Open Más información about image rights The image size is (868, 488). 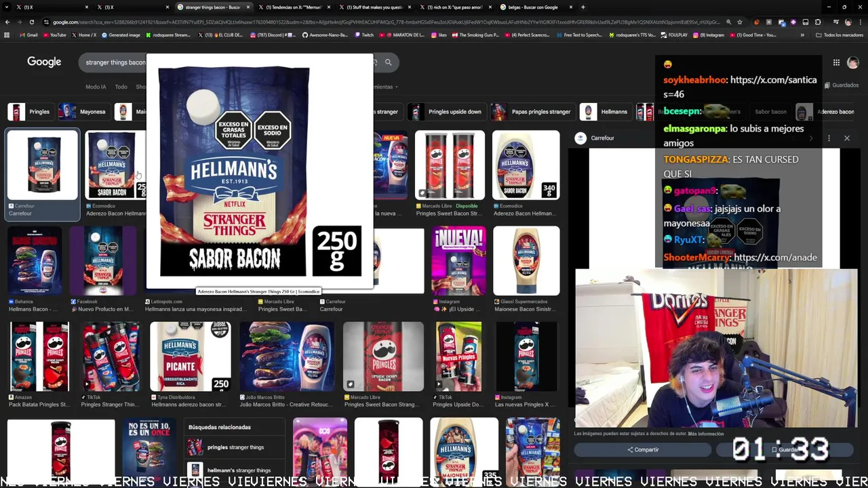[706, 434]
